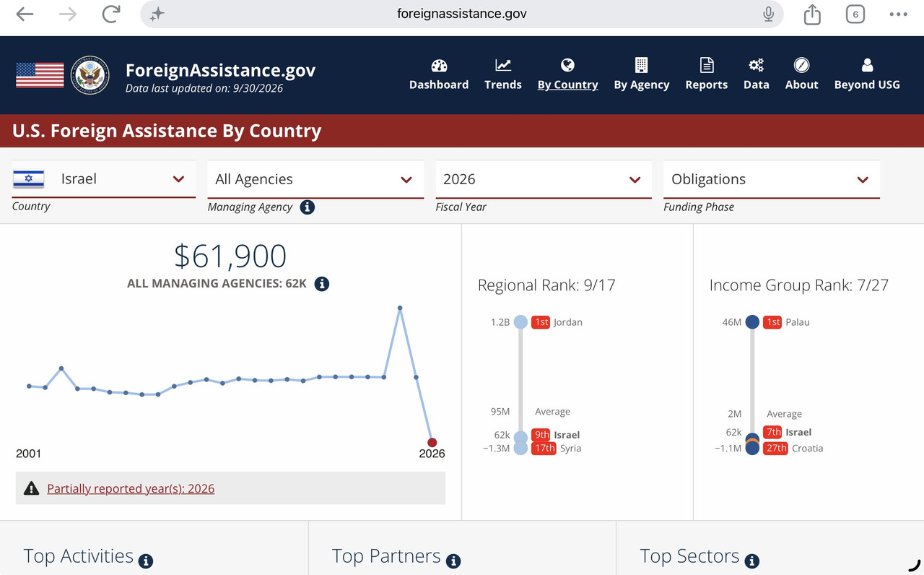Click the State Department seal logo
Screen dimensions: 924x575
point(90,75)
